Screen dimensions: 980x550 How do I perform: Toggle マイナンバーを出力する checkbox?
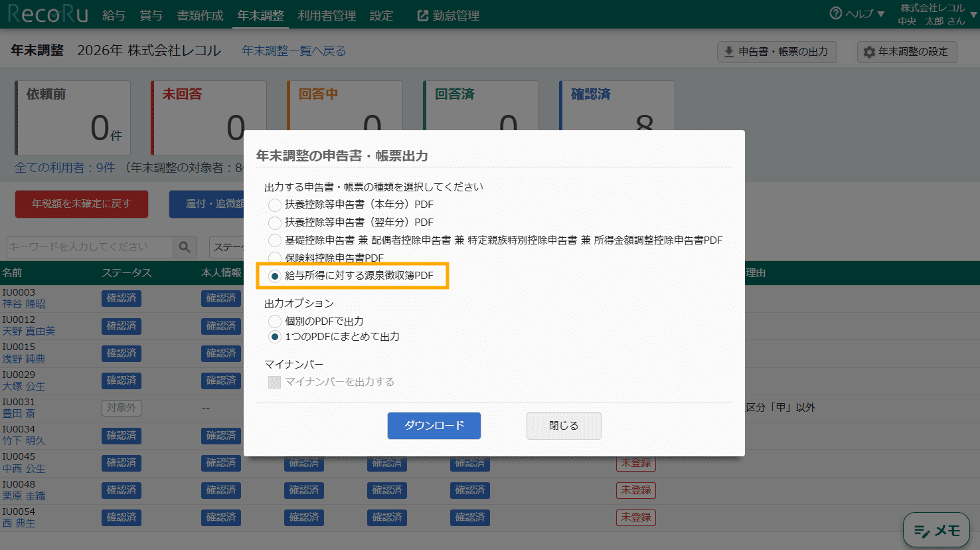coord(274,382)
